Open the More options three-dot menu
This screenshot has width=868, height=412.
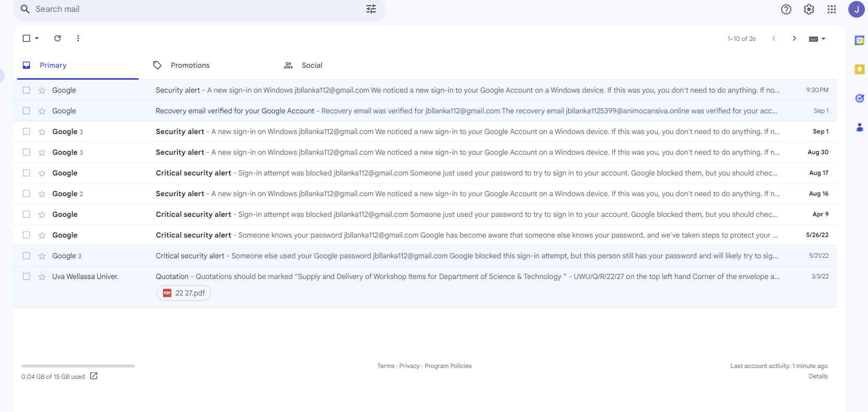(x=78, y=38)
